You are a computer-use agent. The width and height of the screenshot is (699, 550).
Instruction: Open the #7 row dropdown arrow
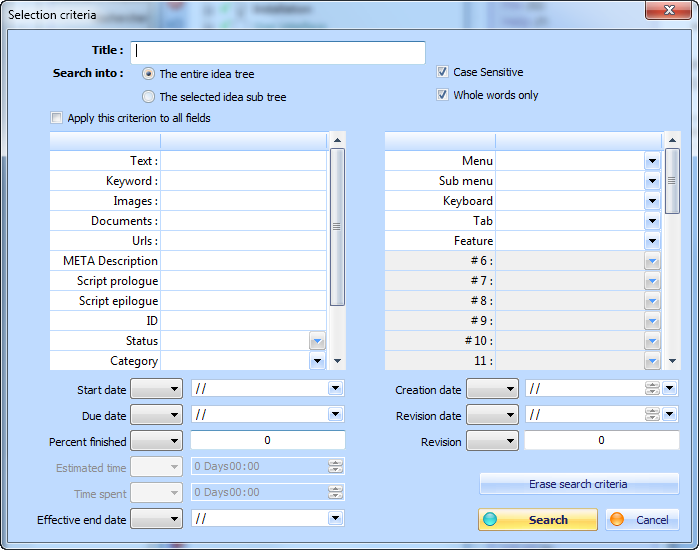pos(652,281)
